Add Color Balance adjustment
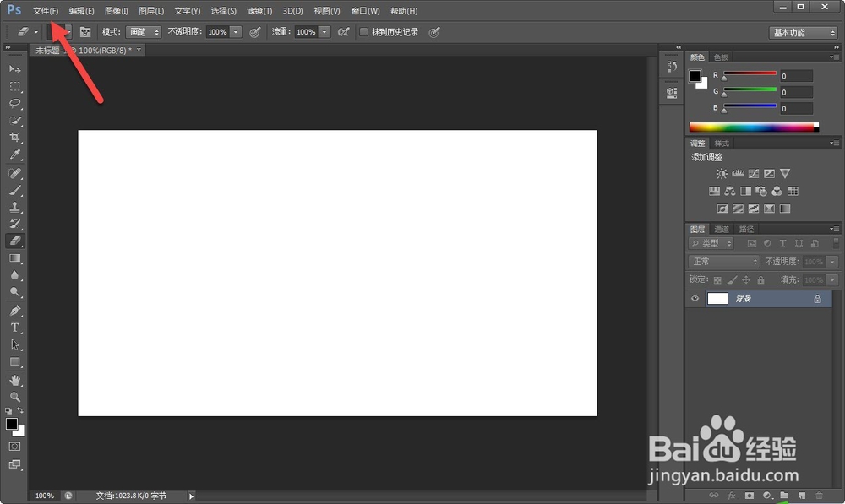845x504 pixels. click(730, 191)
